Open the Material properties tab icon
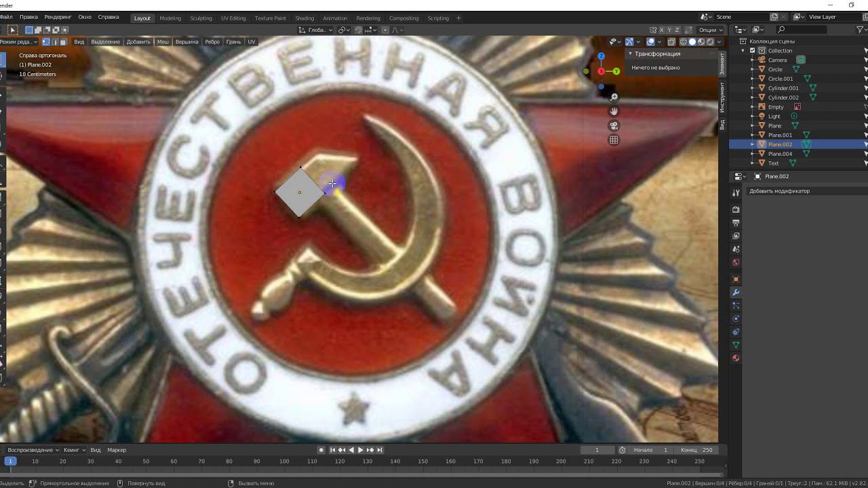The image size is (868, 488). pos(736,358)
